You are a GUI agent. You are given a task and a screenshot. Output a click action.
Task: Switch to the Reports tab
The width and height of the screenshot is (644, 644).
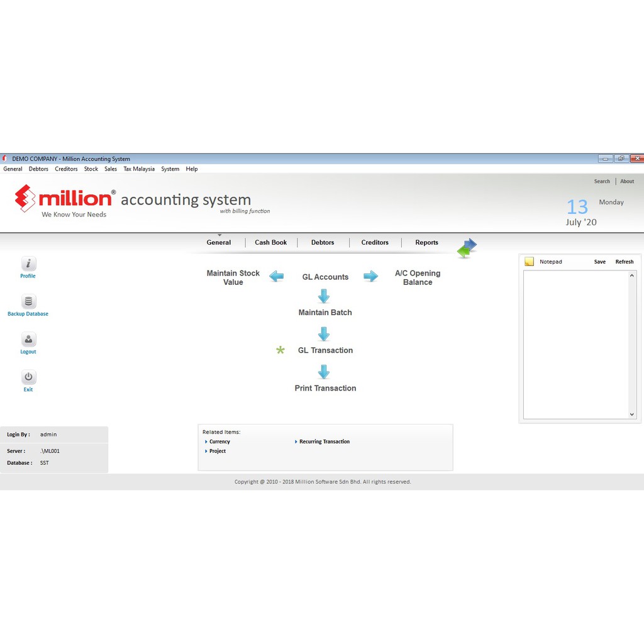pos(426,243)
